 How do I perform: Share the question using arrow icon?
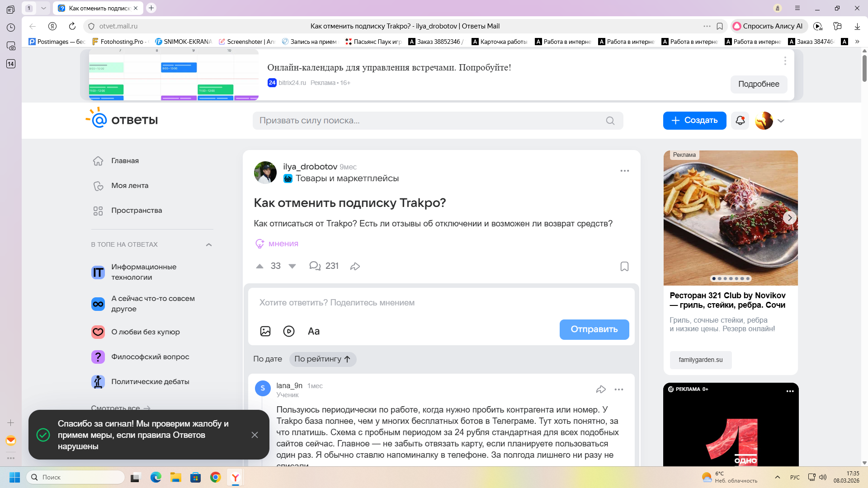355,266
